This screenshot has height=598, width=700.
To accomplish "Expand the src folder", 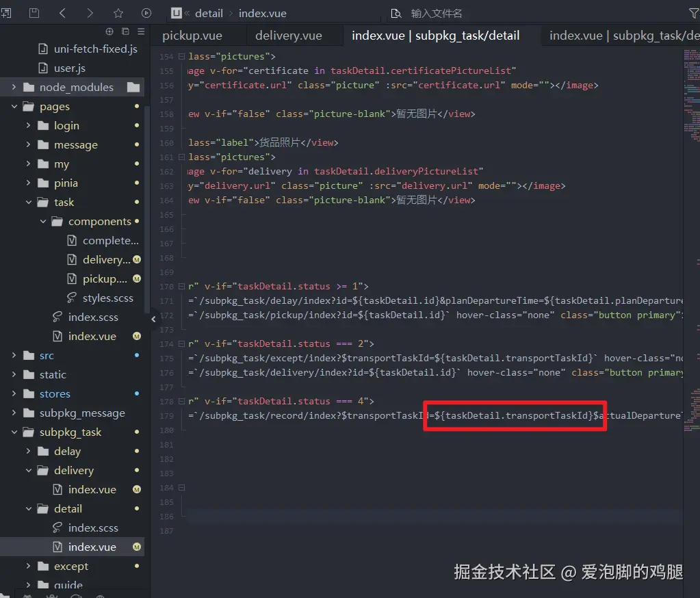I will (x=14, y=355).
